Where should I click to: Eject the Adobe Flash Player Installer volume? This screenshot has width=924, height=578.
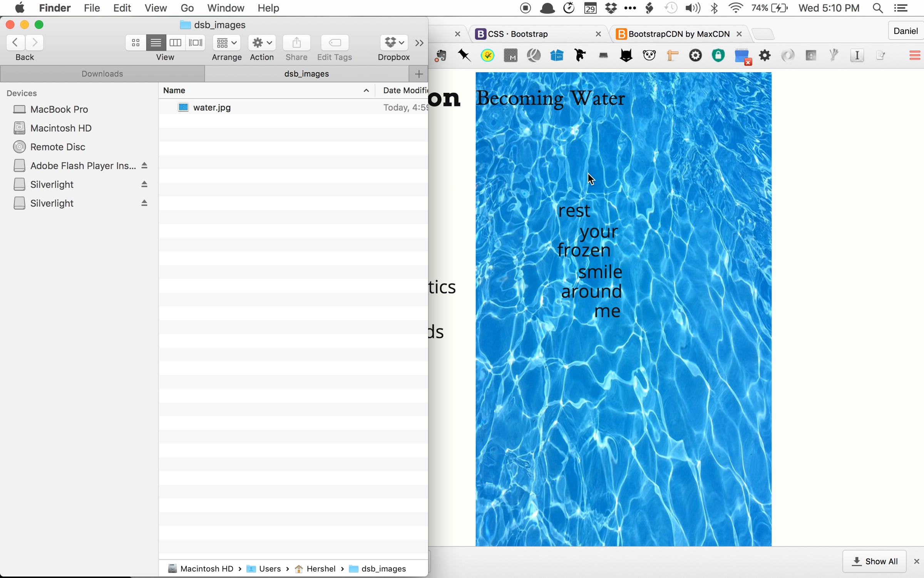144,166
